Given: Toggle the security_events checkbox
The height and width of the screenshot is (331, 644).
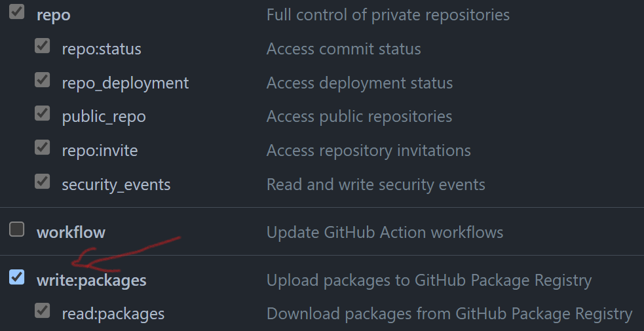Looking at the screenshot, I should (43, 182).
